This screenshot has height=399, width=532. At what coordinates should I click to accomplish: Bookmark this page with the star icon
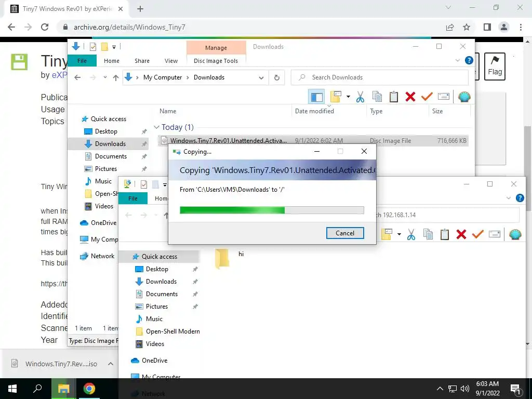tap(467, 27)
